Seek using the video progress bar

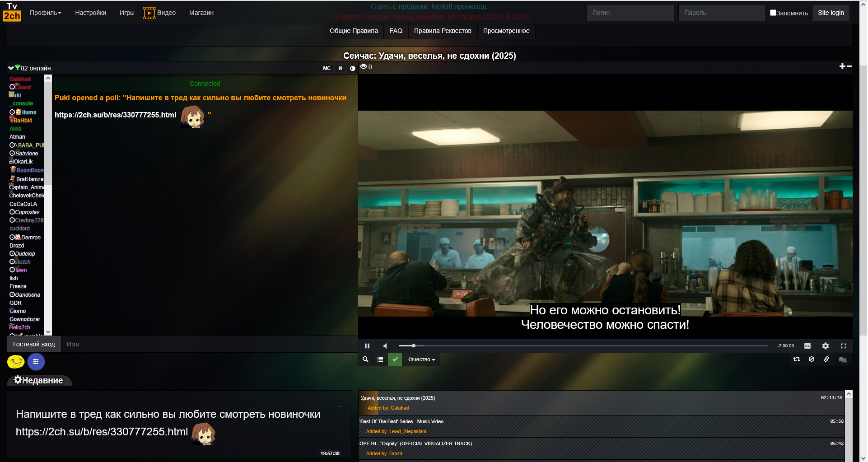(x=583, y=346)
